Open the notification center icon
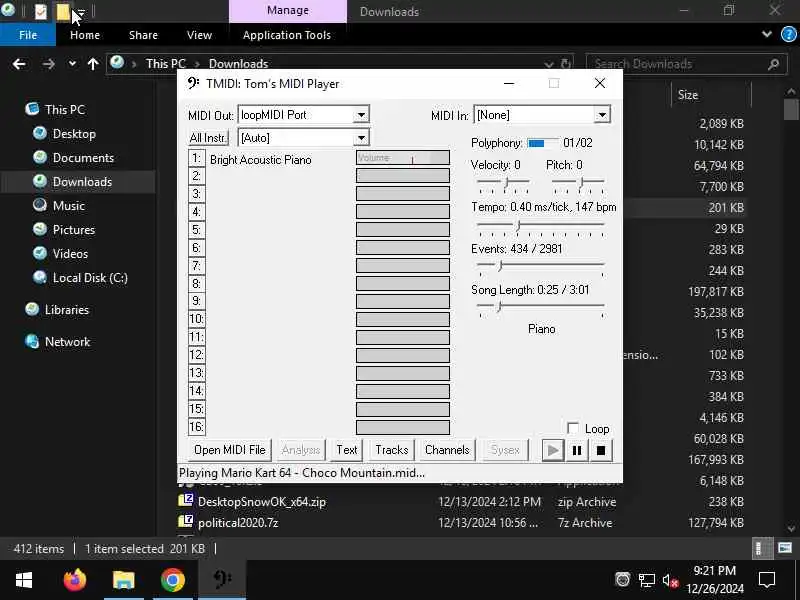The image size is (800, 600). pos(767,580)
